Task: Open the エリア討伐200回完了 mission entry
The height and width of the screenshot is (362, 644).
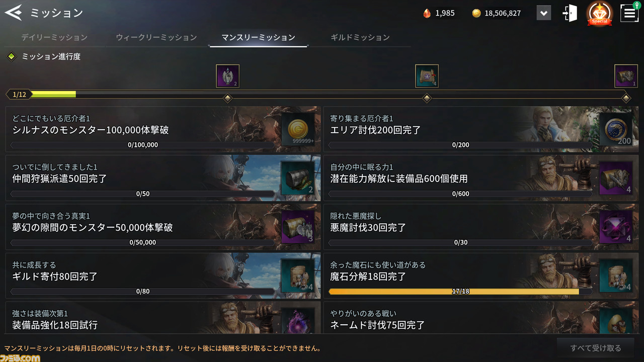Action: pyautogui.click(x=481, y=129)
